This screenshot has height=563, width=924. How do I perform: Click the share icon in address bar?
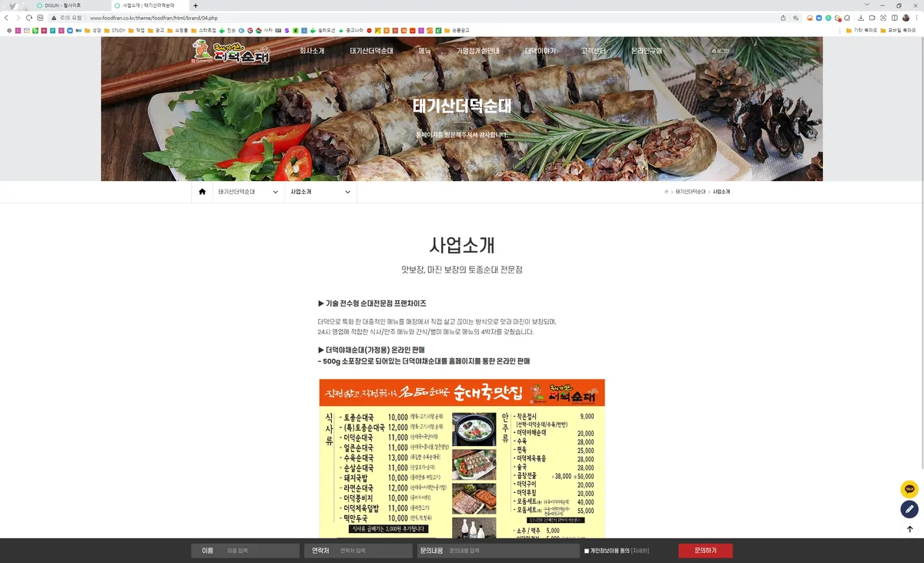coord(783,18)
